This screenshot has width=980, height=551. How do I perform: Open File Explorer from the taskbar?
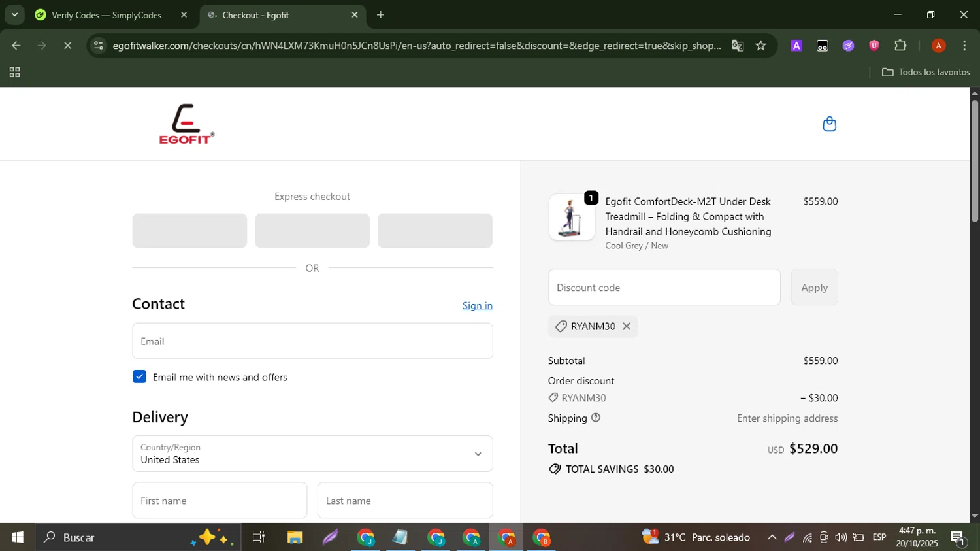click(x=295, y=537)
